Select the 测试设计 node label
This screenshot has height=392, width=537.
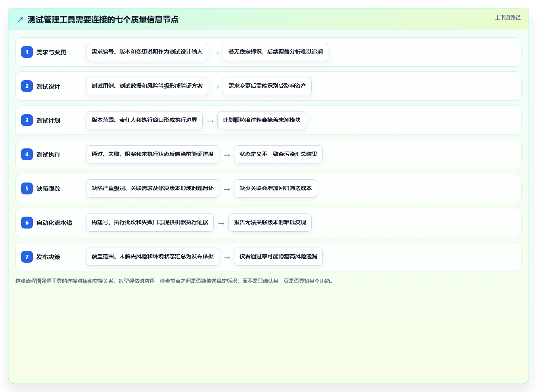[x=48, y=86]
